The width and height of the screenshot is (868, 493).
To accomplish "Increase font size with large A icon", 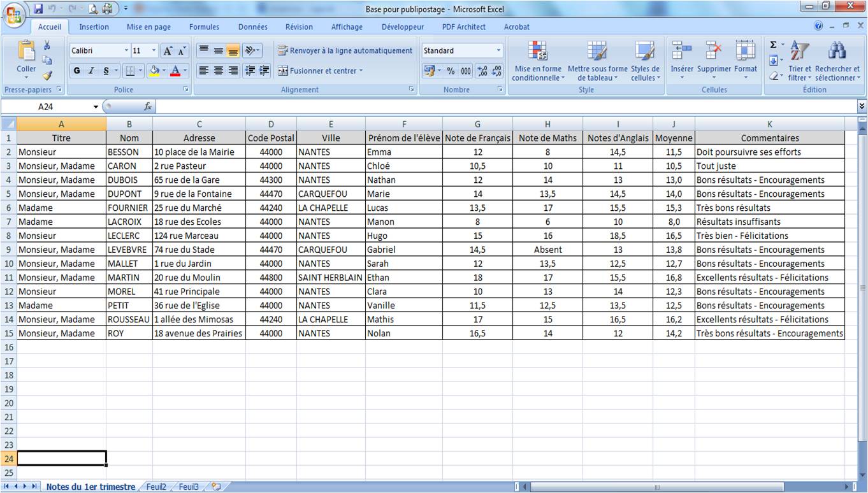I will pos(168,51).
